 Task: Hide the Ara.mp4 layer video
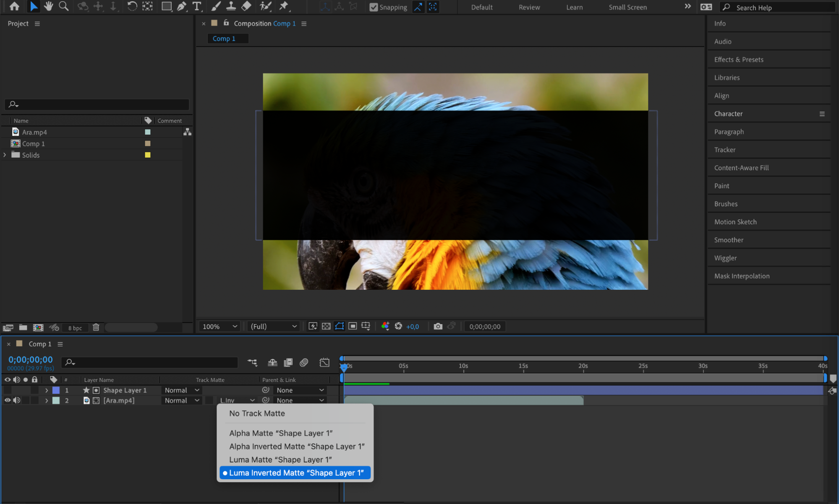(x=8, y=400)
